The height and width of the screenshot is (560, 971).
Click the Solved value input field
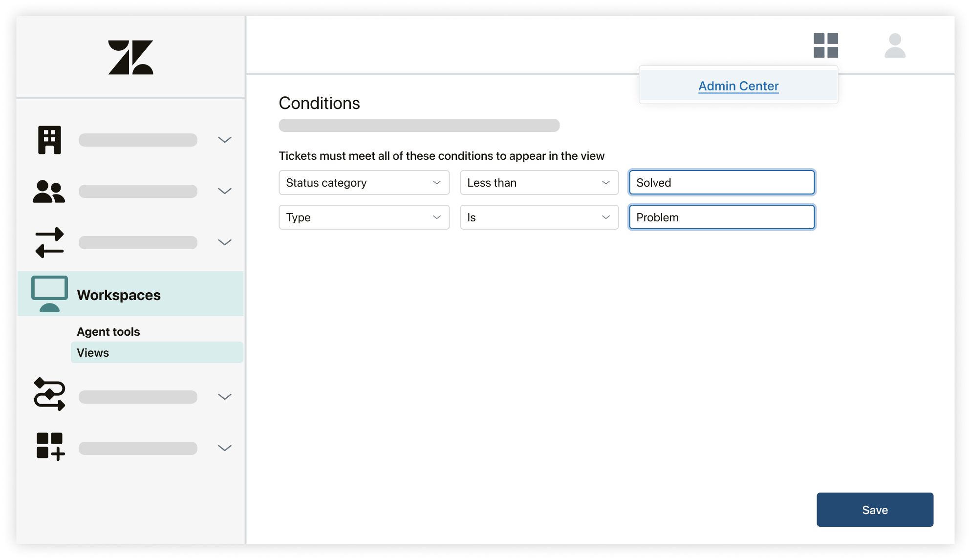click(x=722, y=183)
